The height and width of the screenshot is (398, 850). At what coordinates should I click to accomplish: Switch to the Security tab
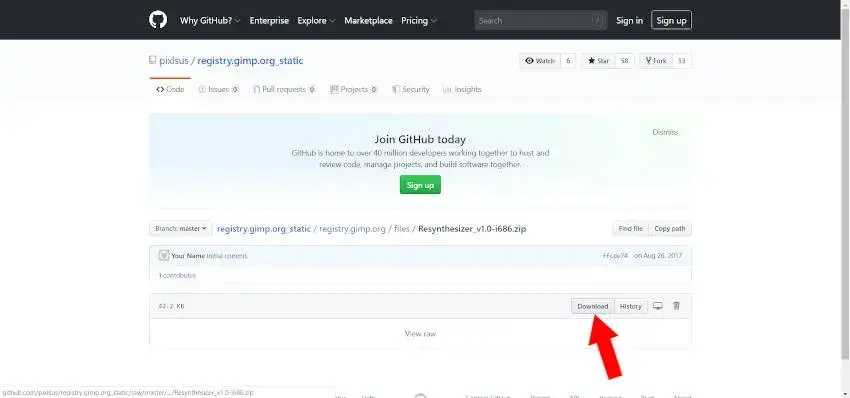(411, 89)
